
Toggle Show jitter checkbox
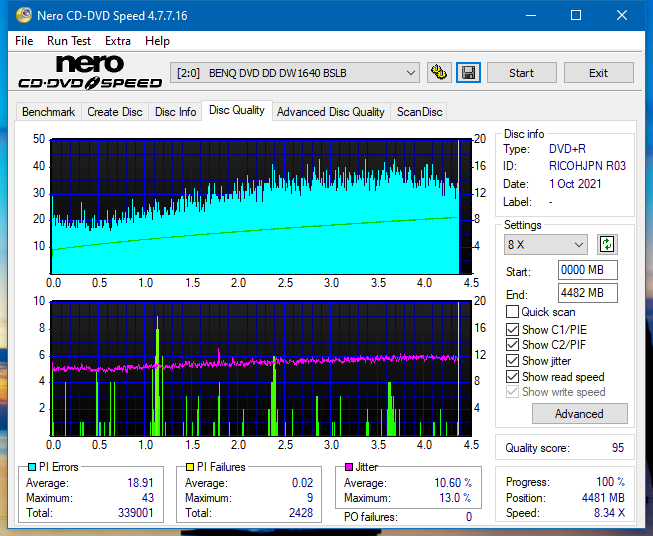coord(512,361)
